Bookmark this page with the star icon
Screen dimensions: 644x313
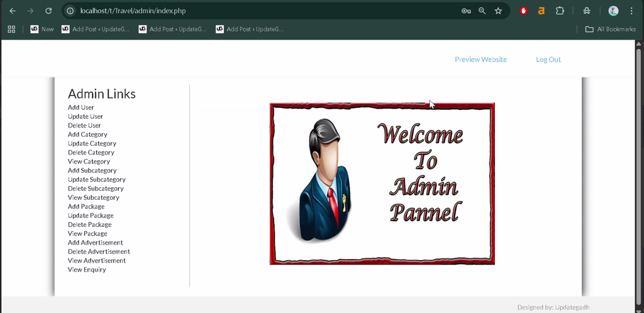point(498,11)
